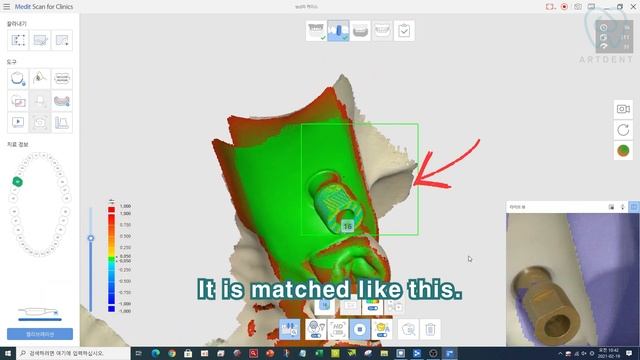Image resolution: width=640 pixels, height=360 pixels.
Task: Click the first live view header icon
Action: tap(611, 207)
